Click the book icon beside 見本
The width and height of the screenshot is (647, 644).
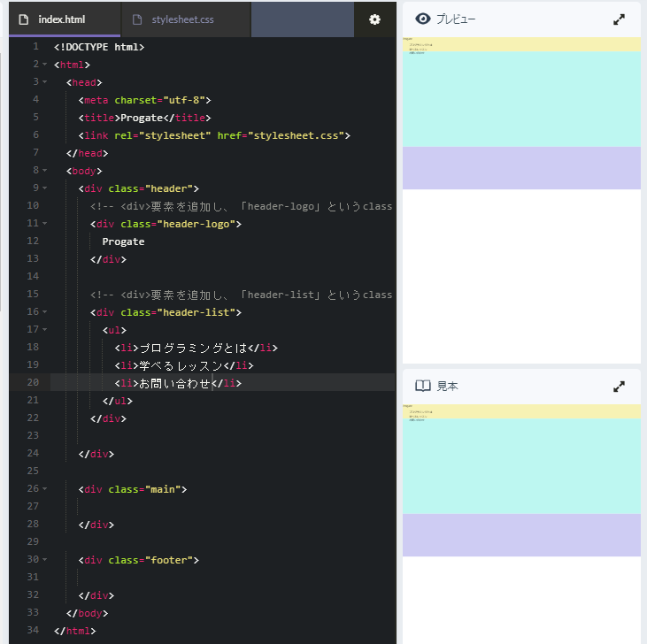click(x=422, y=386)
